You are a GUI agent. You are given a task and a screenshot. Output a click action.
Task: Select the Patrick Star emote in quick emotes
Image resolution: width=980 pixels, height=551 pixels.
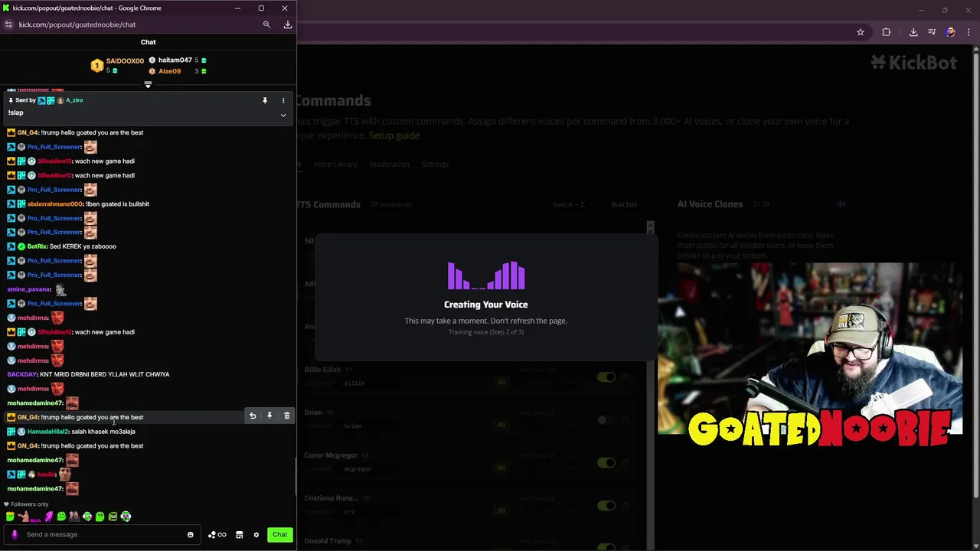pyautogui.click(x=23, y=517)
